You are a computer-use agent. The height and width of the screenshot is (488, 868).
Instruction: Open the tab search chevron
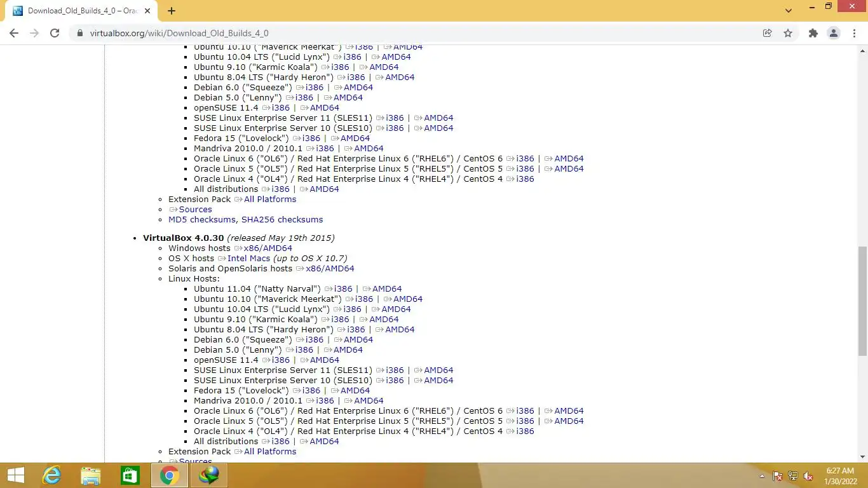click(789, 11)
